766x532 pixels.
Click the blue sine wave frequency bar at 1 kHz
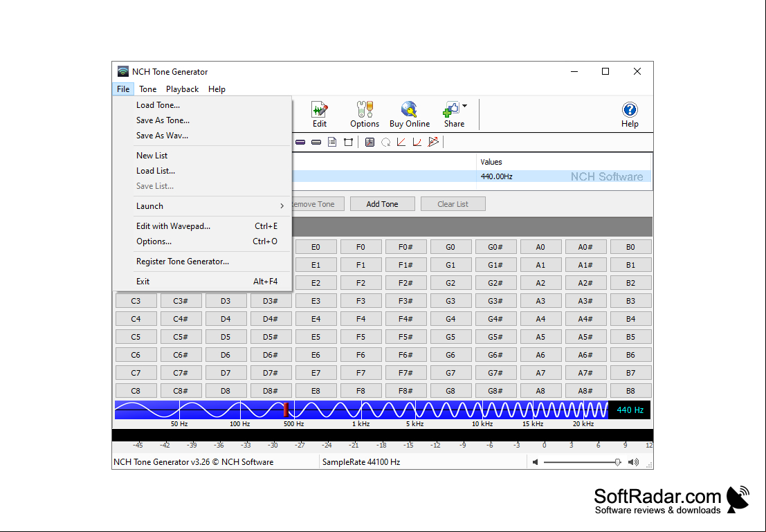click(x=361, y=410)
